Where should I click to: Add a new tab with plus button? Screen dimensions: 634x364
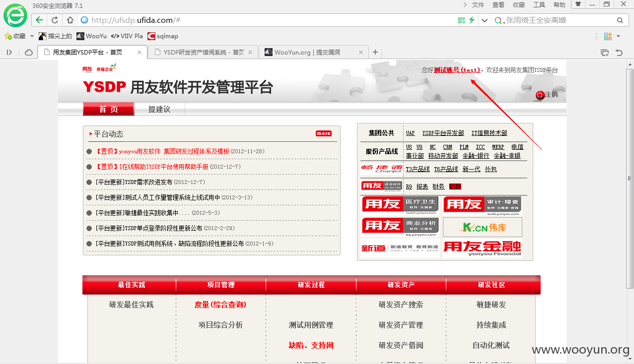tap(375, 52)
